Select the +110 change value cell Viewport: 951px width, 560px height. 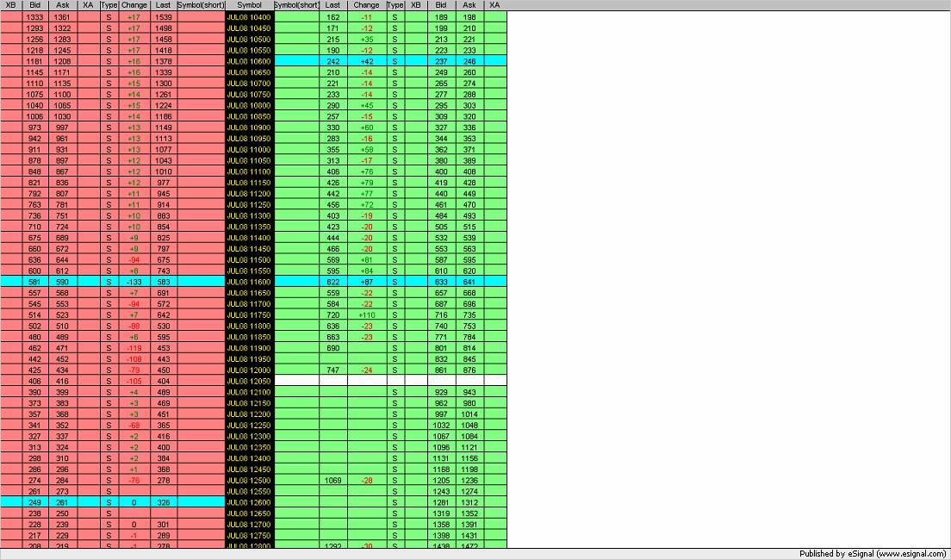coord(366,314)
